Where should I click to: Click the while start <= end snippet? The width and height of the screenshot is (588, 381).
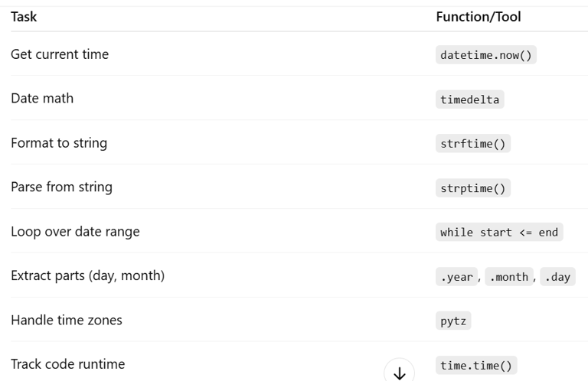[499, 233]
